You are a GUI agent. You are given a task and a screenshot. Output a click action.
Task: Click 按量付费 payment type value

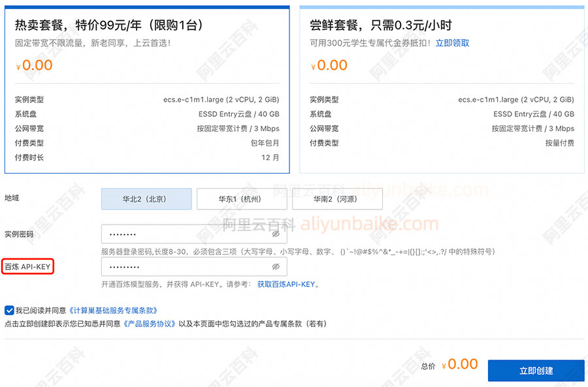pyautogui.click(x=559, y=143)
